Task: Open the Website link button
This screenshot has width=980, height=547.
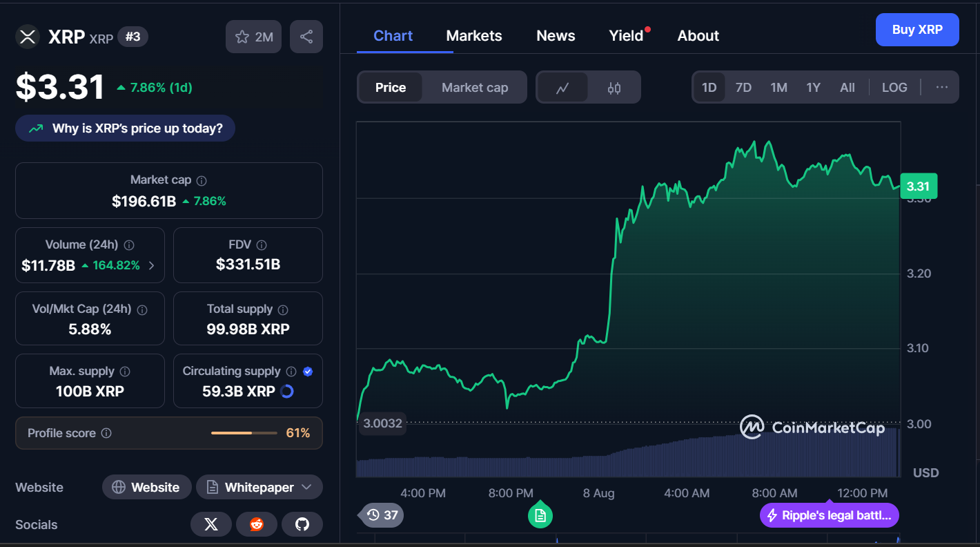Action: point(146,488)
